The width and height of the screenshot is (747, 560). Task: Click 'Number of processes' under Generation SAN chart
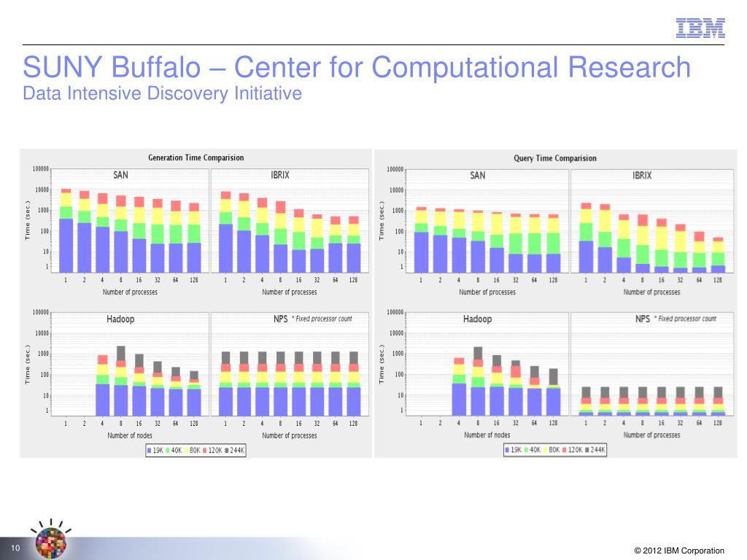[130, 292]
